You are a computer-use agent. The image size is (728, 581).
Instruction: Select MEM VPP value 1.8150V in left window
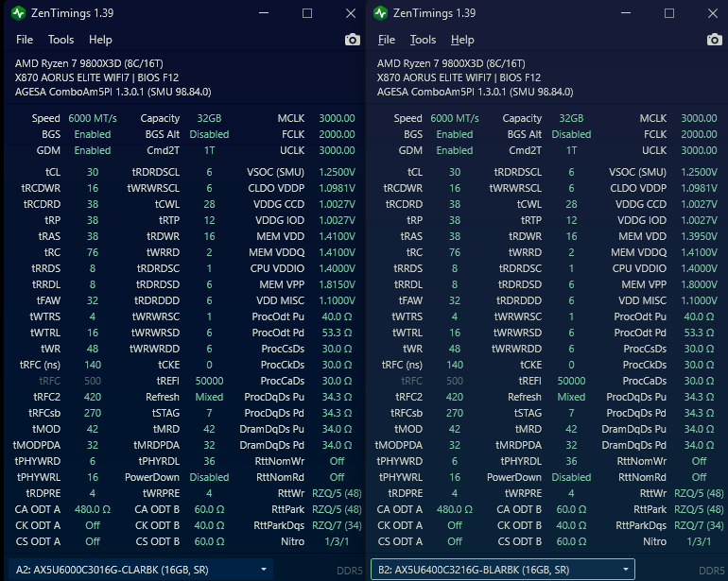coord(337,284)
